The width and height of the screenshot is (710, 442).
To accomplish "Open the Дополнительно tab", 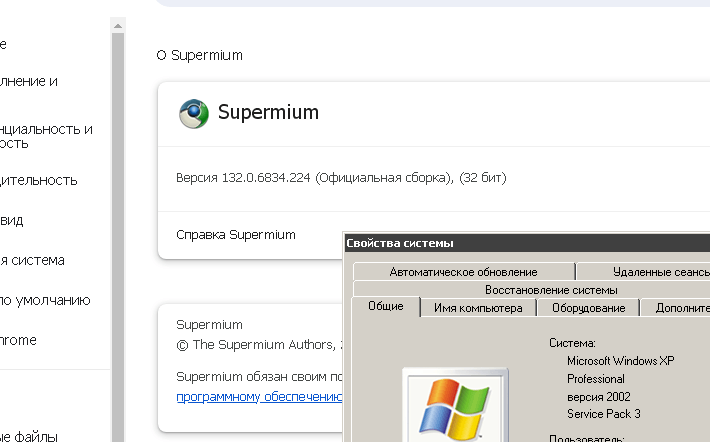I will [676, 308].
